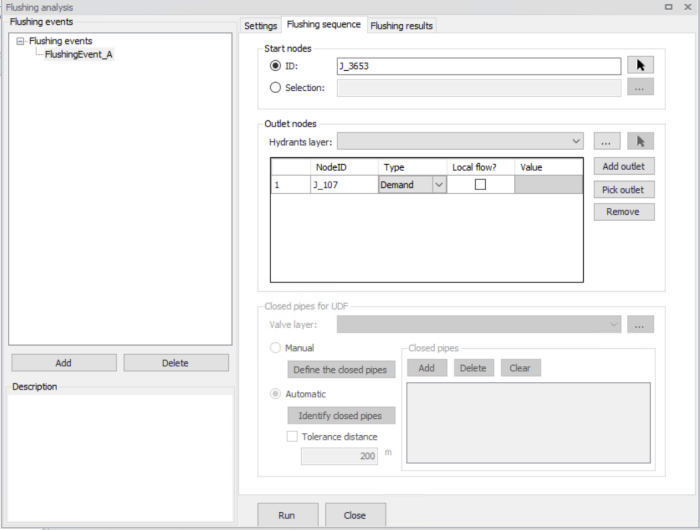
Task: Click Define the closed pipes button
Action: 341,370
